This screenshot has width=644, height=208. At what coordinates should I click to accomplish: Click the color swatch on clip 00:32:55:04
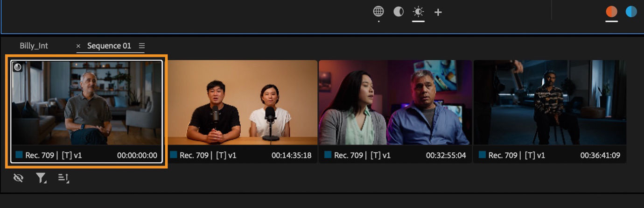point(328,155)
